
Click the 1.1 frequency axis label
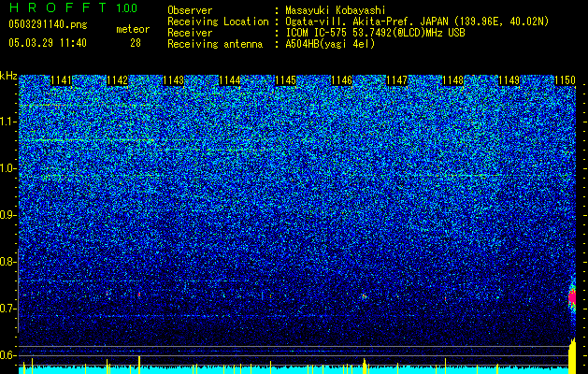pyautogui.click(x=7, y=122)
